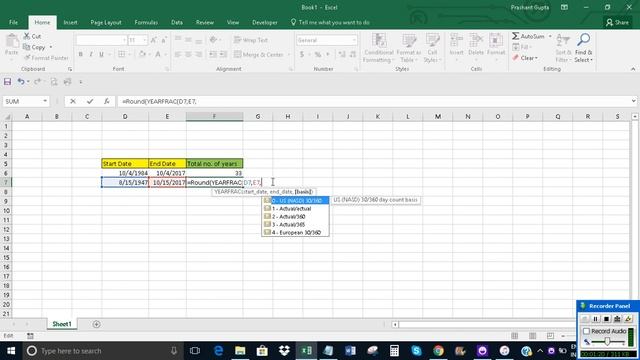Collapse the ribbon with the caret
Viewport: 640px width, 360px height.
coord(633,69)
